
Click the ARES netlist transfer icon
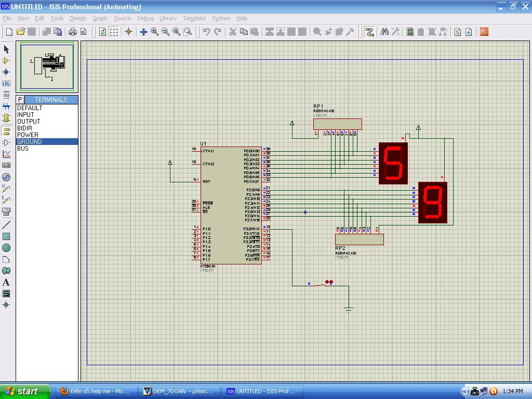pos(484,32)
